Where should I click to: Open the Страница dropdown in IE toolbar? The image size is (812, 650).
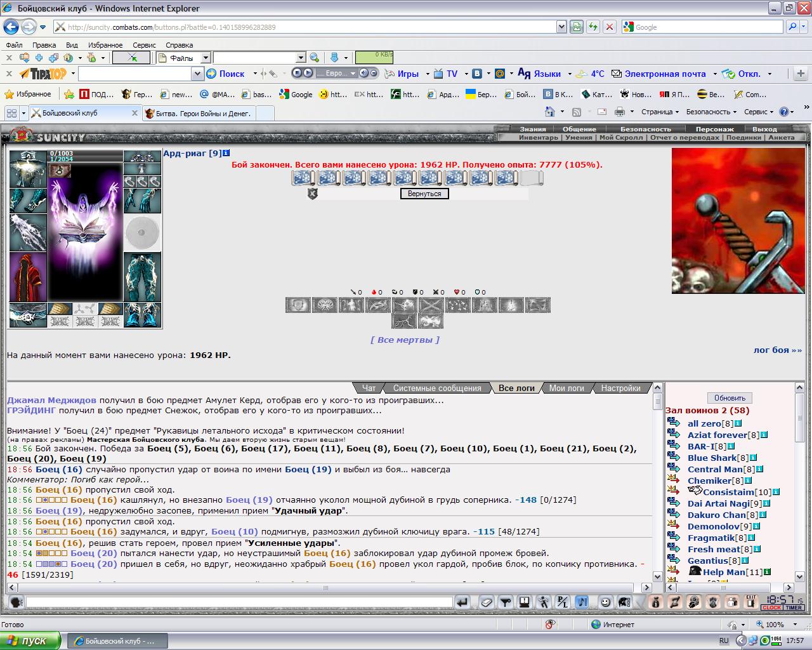click(660, 112)
